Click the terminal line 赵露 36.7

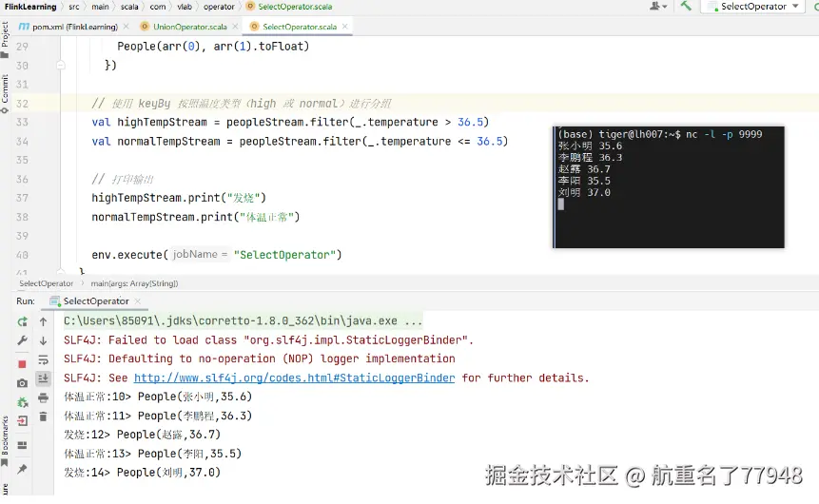point(584,169)
